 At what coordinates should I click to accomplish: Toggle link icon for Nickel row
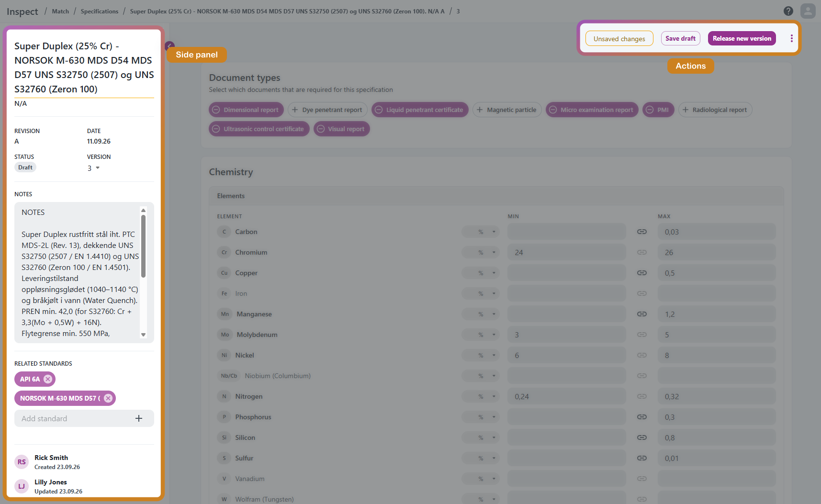pyautogui.click(x=642, y=355)
